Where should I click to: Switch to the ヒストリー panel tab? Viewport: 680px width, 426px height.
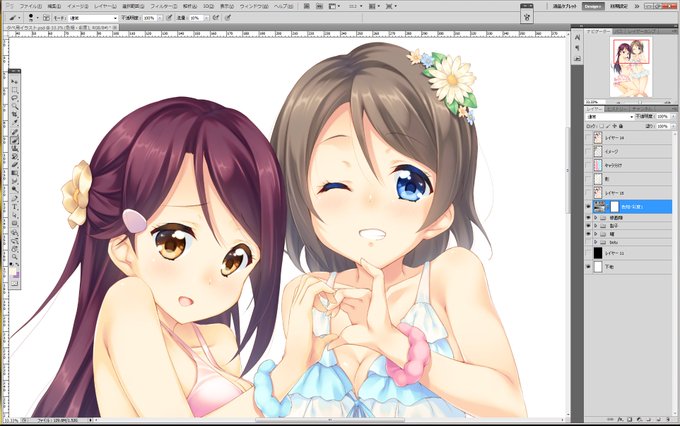616,108
